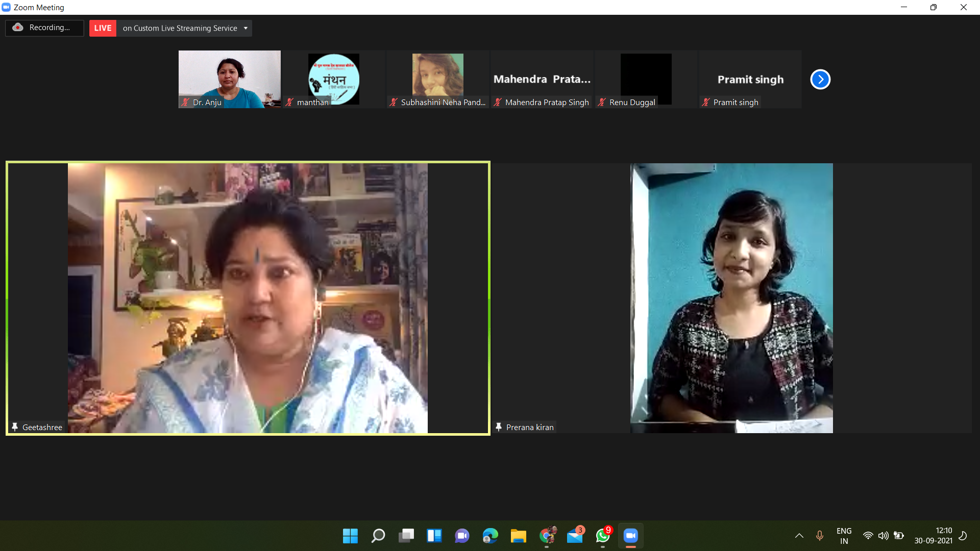Click the pin icon next to Prerana kiran
This screenshot has height=551, width=980.
(x=499, y=427)
